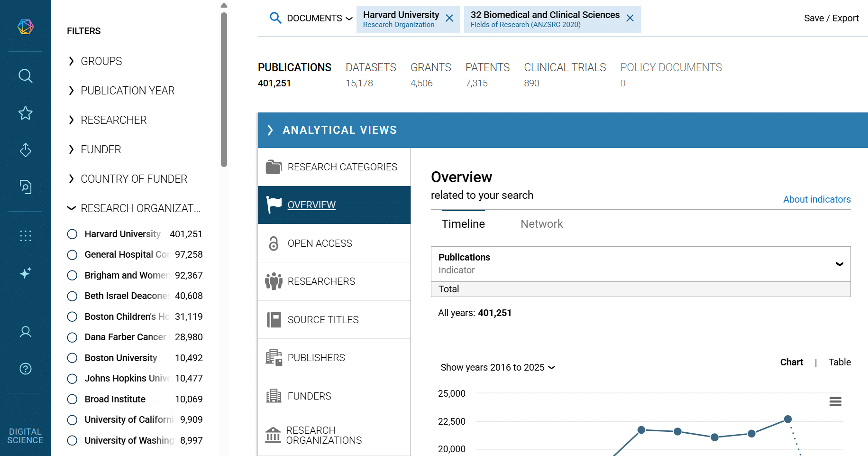Click Save / Export button
The image size is (868, 456).
(x=831, y=18)
